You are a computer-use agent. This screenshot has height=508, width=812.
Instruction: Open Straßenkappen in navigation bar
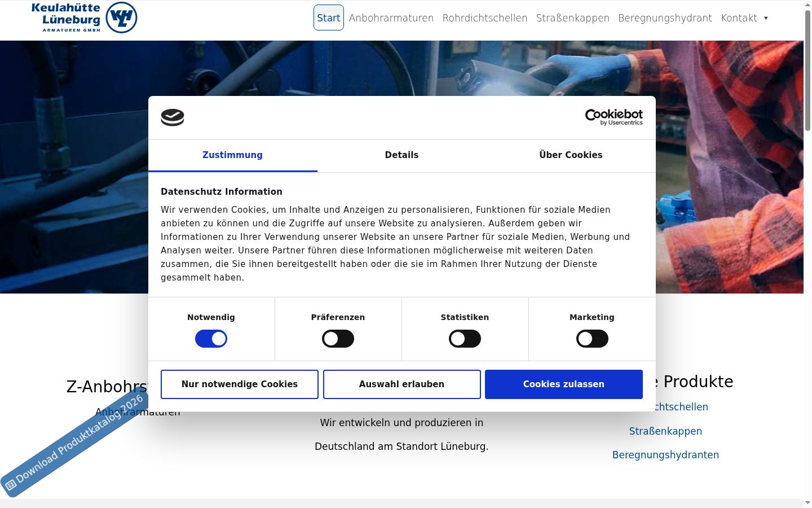click(573, 18)
